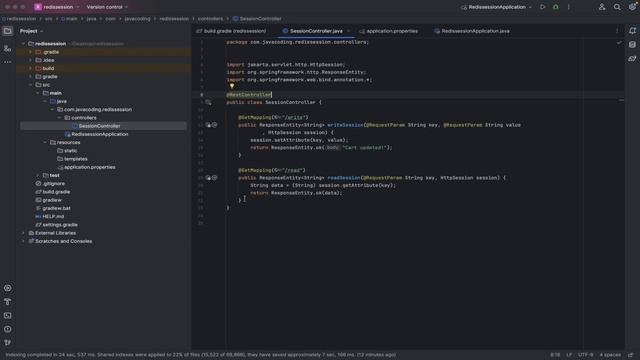Collapse the src folder

click(31, 85)
